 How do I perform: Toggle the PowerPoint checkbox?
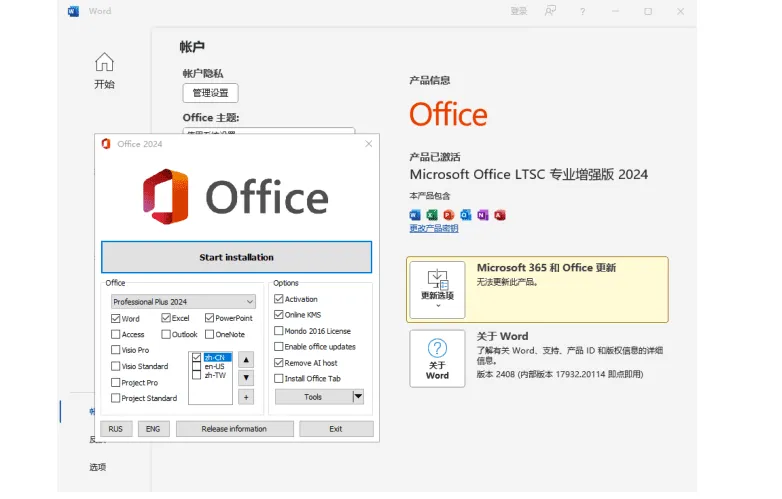point(209,318)
